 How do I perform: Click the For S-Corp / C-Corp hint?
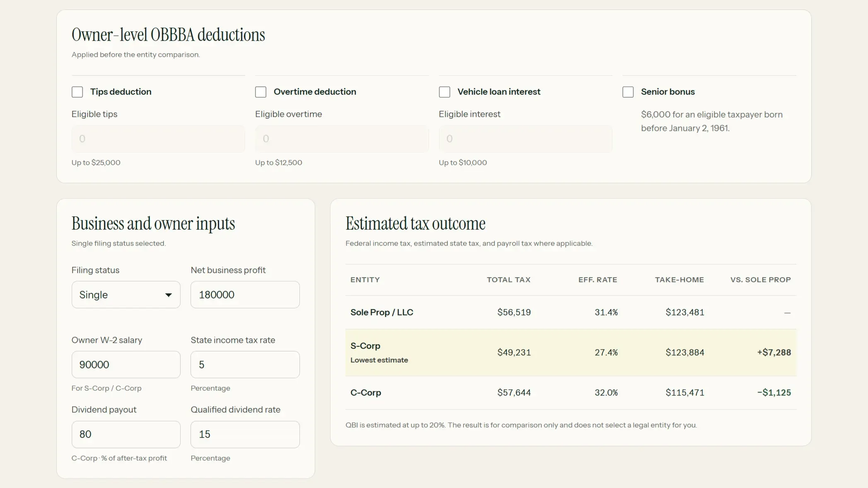pos(106,388)
